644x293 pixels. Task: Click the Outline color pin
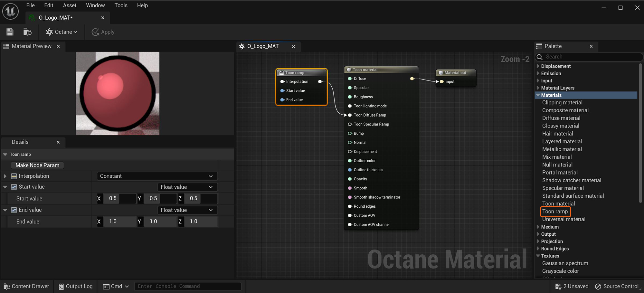point(350,161)
